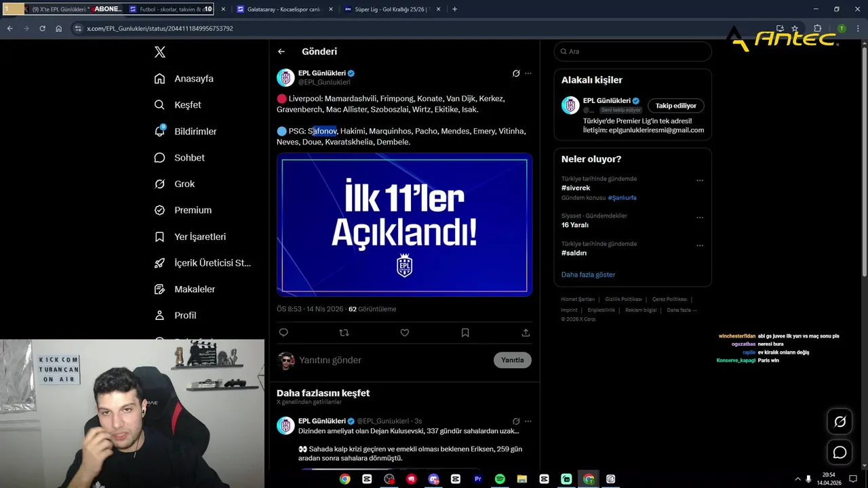Open Spotify from the taskbar
This screenshot has width=868, height=488.
coord(500,479)
